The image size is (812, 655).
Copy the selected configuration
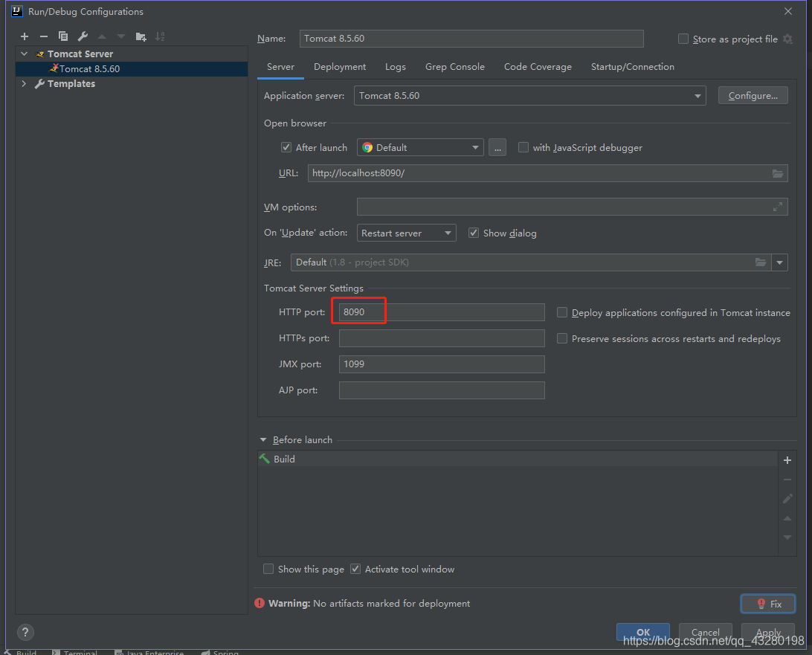click(x=63, y=36)
